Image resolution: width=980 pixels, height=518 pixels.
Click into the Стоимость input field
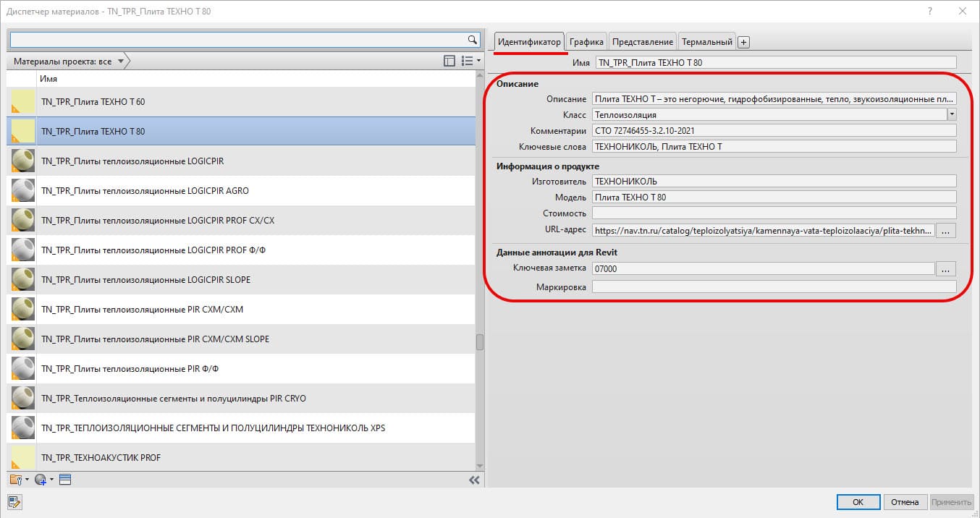coord(774,213)
